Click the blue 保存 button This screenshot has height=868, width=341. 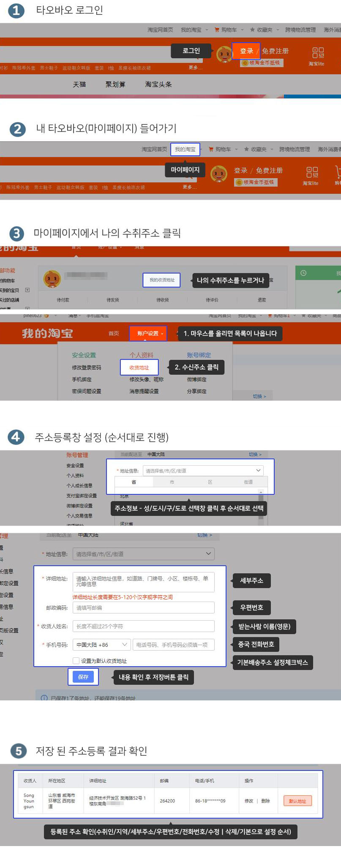click(83, 677)
